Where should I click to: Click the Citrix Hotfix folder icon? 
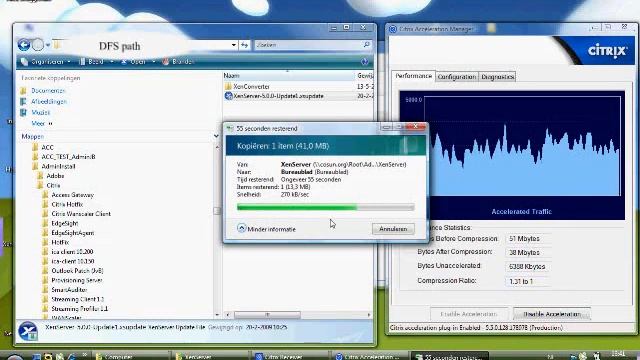[x=45, y=204]
